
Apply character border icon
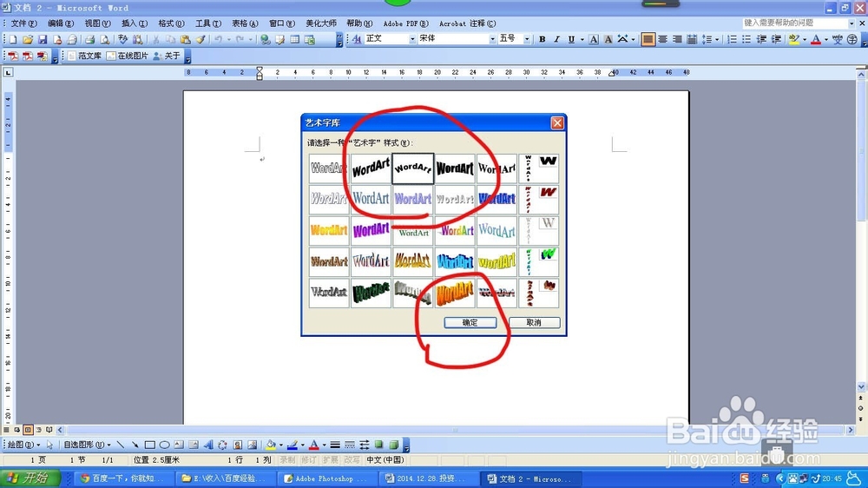tap(594, 39)
